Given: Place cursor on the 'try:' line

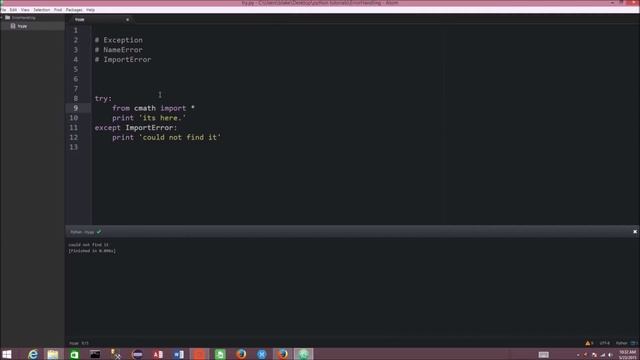Looking at the screenshot, I should coord(103,98).
